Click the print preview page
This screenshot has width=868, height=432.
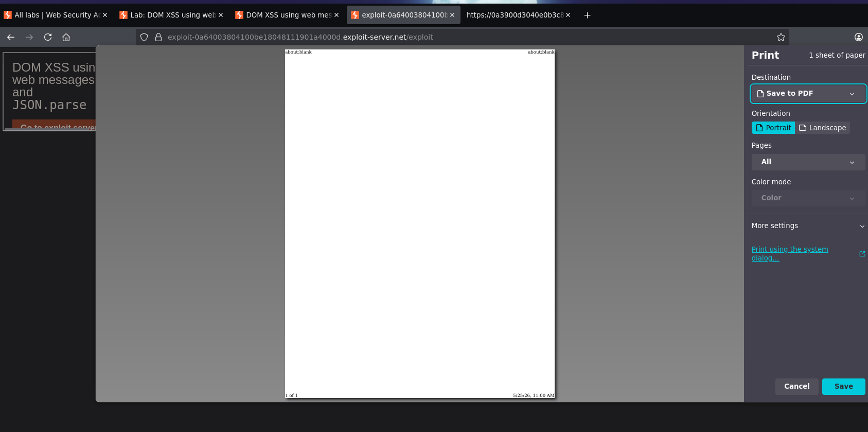click(420, 223)
